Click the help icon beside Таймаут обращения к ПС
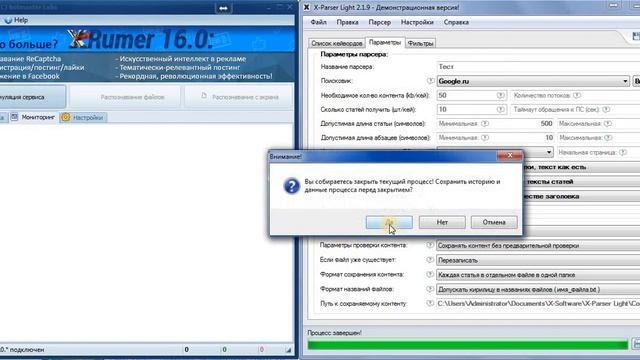 [606, 109]
